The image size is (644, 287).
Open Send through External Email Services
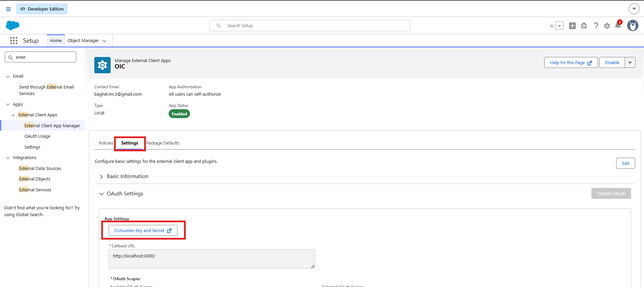[46, 90]
